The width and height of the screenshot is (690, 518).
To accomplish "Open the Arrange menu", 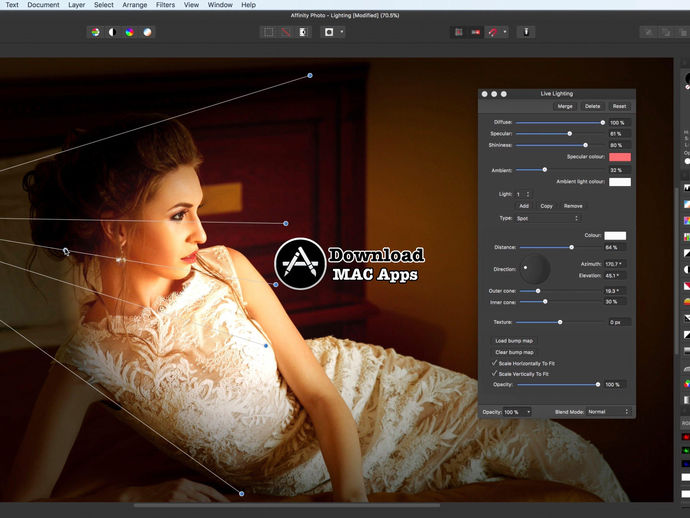I will 134,5.
